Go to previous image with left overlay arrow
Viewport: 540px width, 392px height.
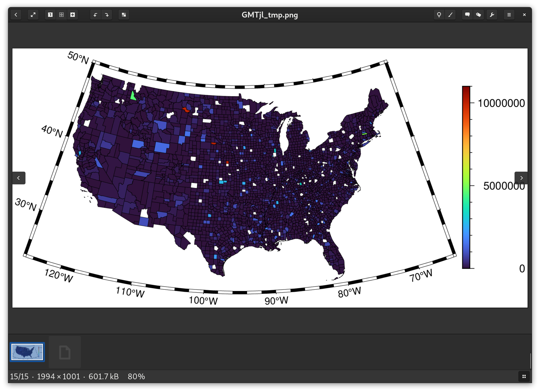coord(19,178)
